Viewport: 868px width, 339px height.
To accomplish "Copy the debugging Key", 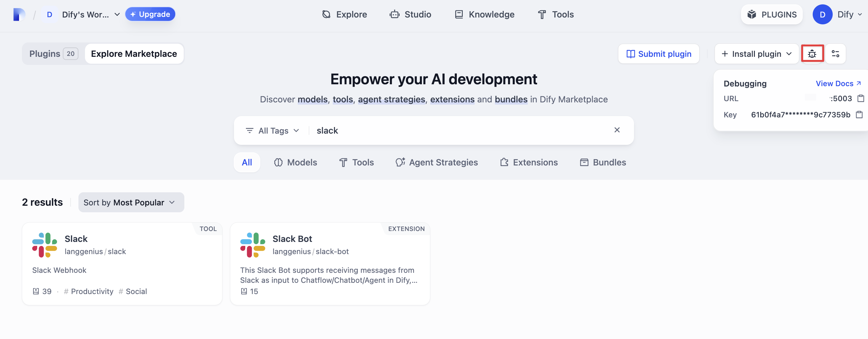I will pyautogui.click(x=859, y=115).
